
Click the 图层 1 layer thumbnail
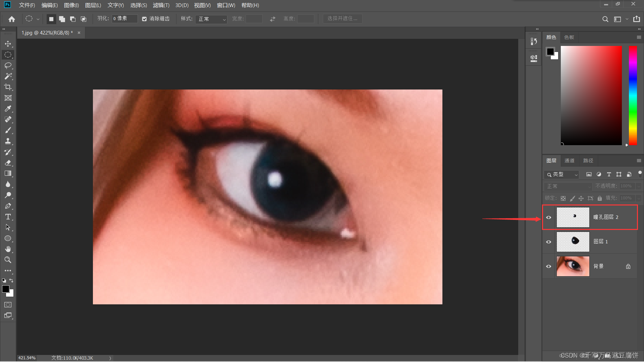pos(573,242)
